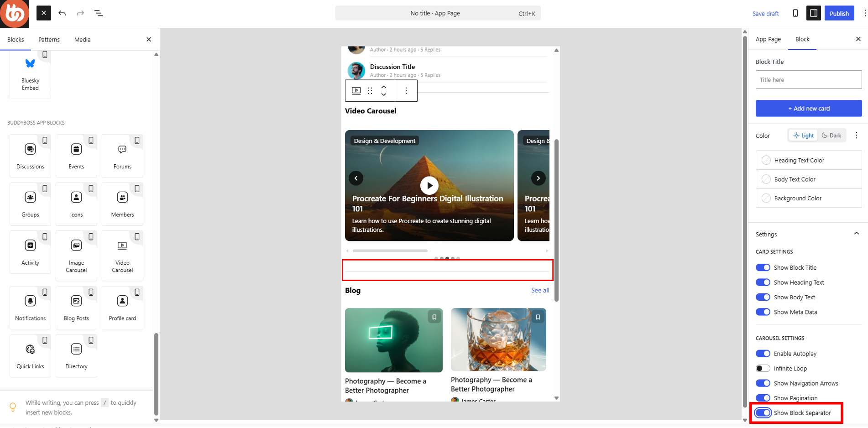The width and height of the screenshot is (868, 428).
Task: Insert the Profile card block
Action: [x=122, y=307]
